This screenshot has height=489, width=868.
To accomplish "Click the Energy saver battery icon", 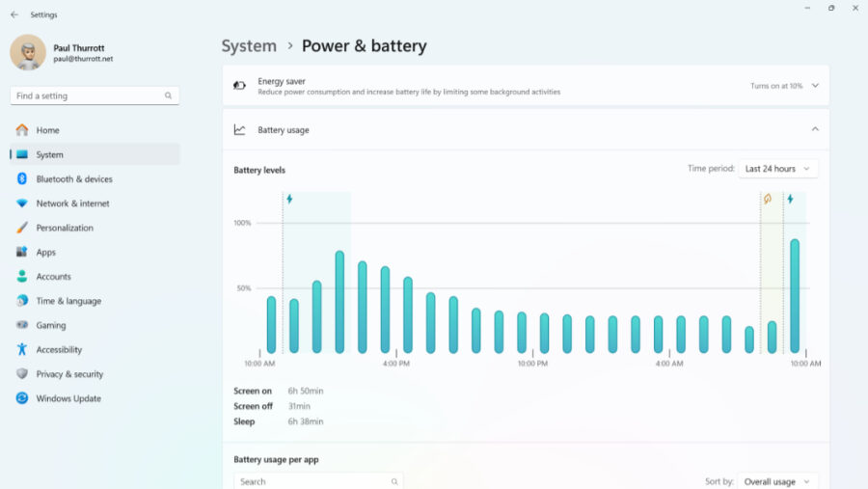I will coord(239,86).
